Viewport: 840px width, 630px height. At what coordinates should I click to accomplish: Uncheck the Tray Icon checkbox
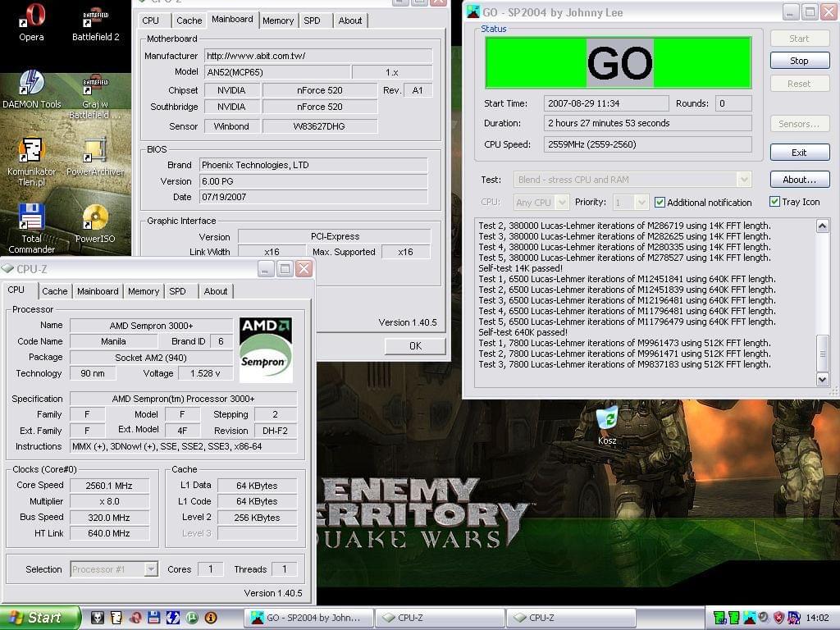coord(774,202)
